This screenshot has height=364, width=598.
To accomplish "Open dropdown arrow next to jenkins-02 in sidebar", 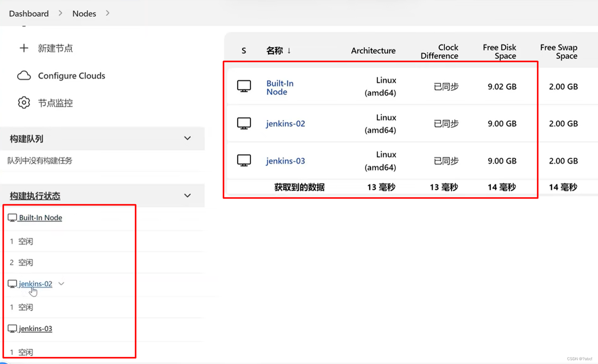I will (61, 284).
